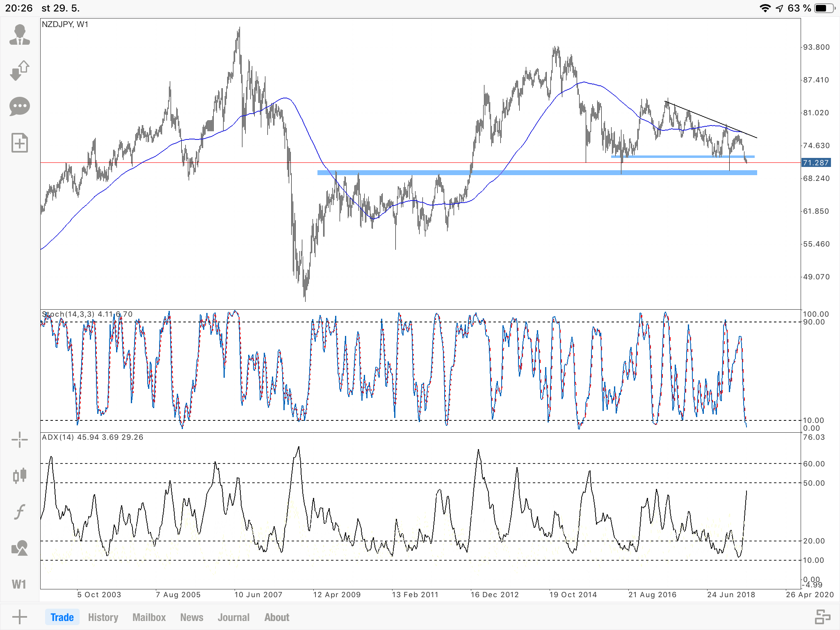Switch to the Trade tab
The height and width of the screenshot is (630, 840).
click(62, 617)
